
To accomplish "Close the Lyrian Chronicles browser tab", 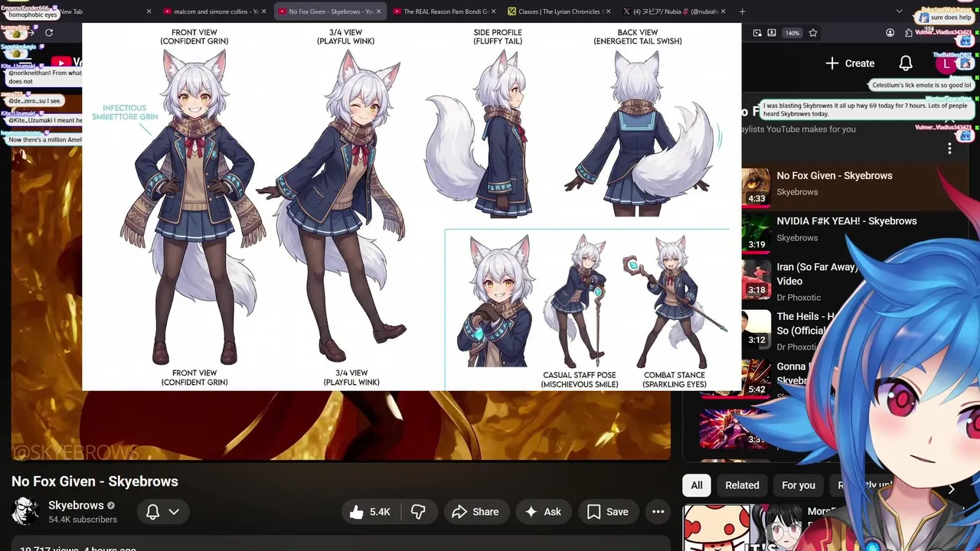I will point(608,11).
